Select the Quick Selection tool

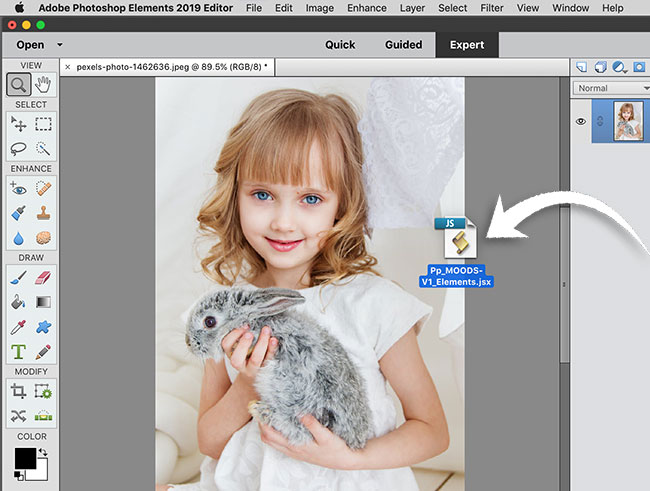[x=43, y=148]
